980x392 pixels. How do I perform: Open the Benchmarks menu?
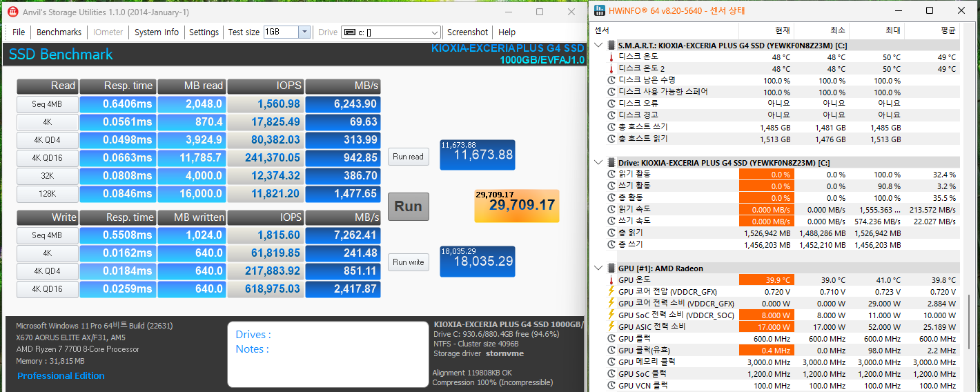59,32
